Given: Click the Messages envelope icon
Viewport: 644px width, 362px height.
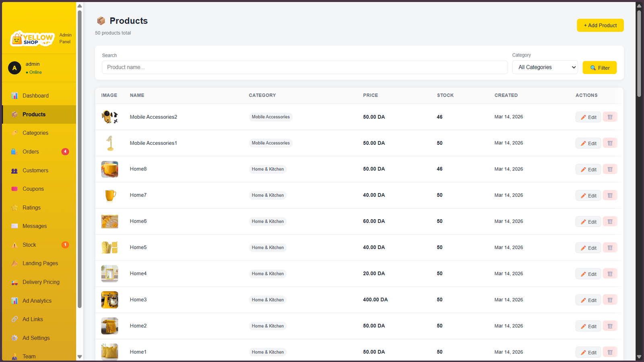Looking at the screenshot, I should (x=14, y=226).
